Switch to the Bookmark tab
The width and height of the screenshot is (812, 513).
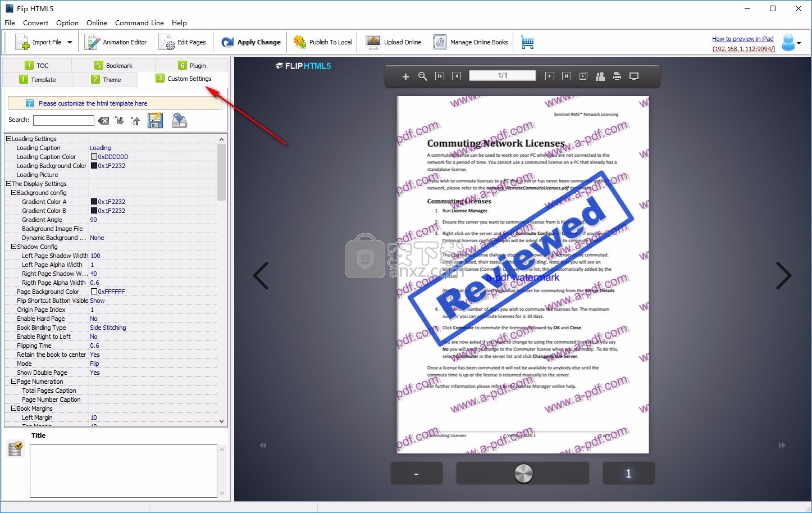113,65
